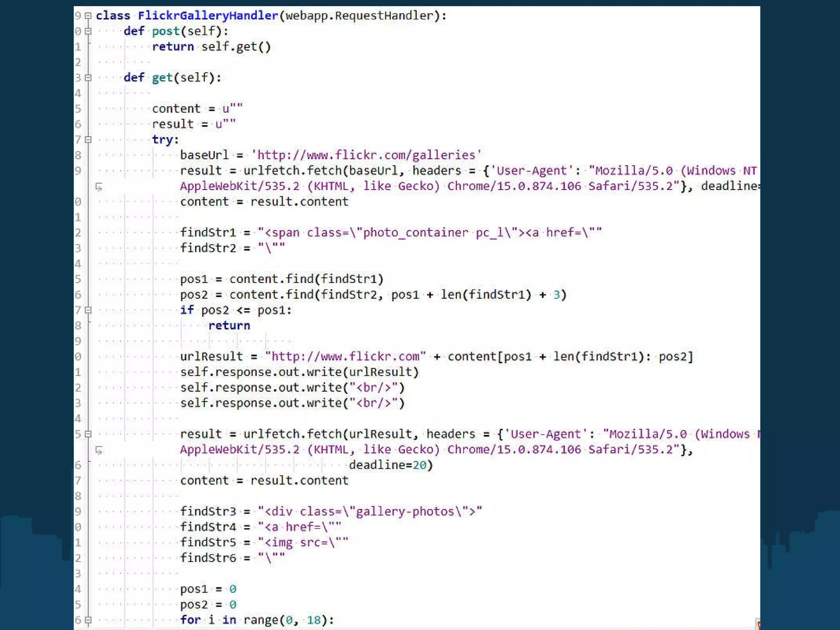Collapse the def post method fold
The width and height of the screenshot is (840, 630).
(88, 31)
